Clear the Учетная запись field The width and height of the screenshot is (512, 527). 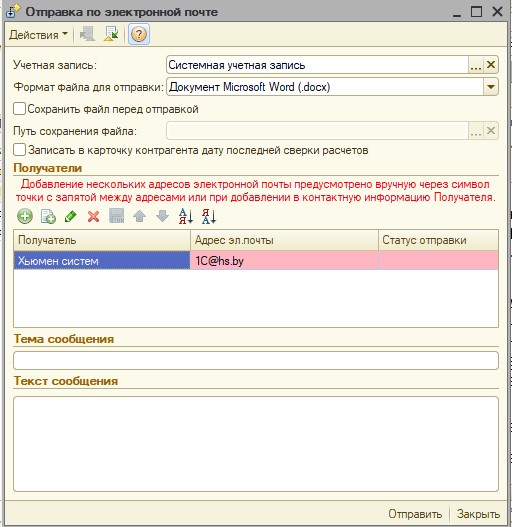pos(491,65)
